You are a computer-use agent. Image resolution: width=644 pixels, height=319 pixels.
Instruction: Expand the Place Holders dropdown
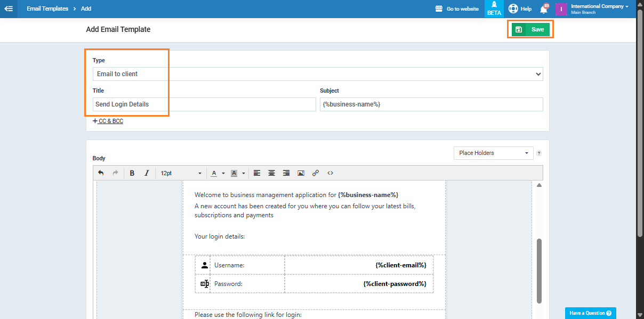pyautogui.click(x=493, y=153)
